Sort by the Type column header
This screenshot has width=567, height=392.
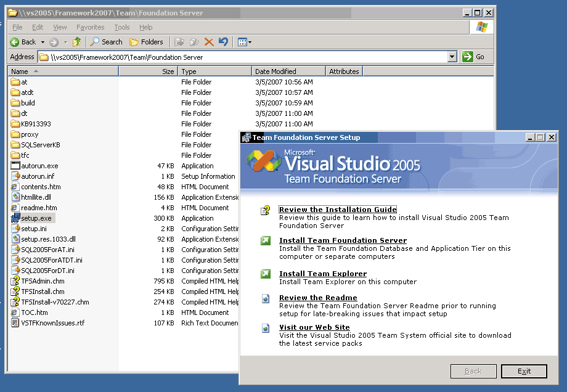pos(215,71)
